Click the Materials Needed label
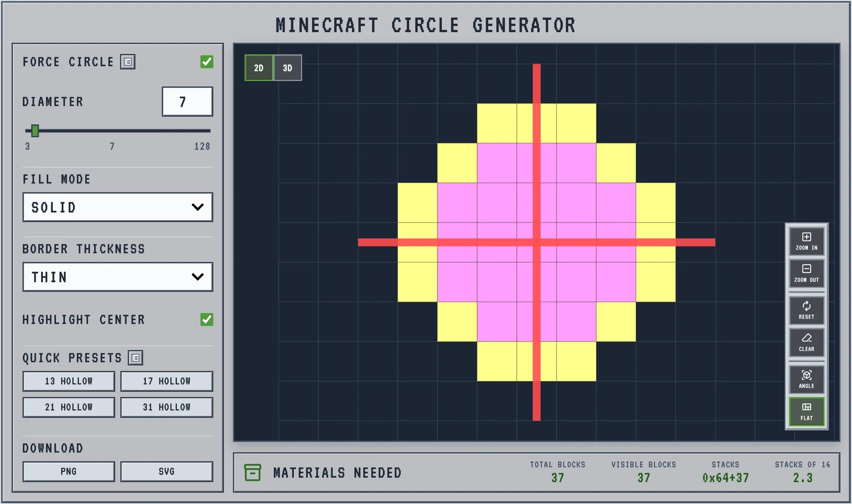Screen dimensions: 852x504 pos(337,473)
